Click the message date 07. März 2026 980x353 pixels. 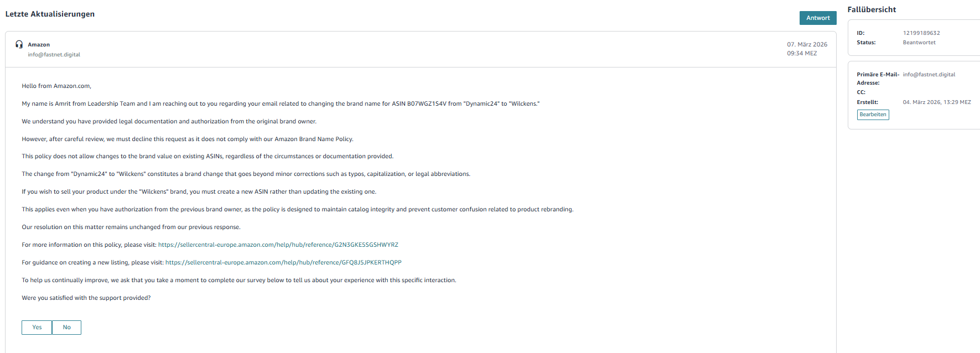807,44
